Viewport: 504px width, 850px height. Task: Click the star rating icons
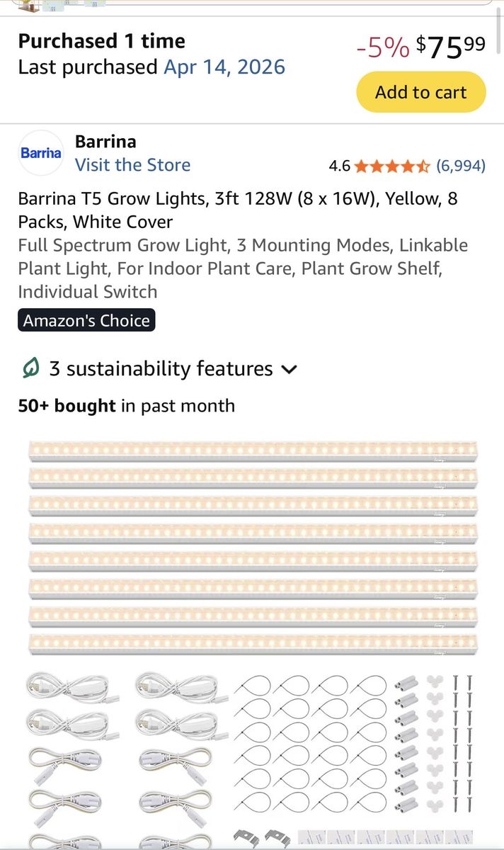[391, 166]
